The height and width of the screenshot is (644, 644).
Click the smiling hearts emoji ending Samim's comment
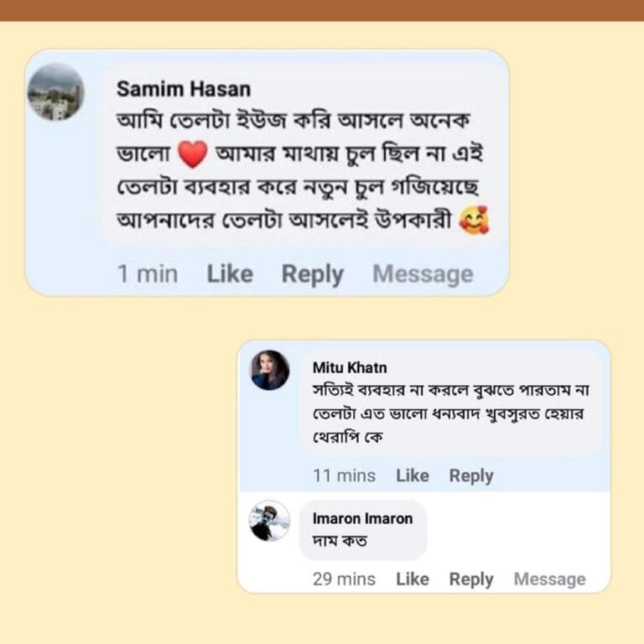[x=475, y=221]
